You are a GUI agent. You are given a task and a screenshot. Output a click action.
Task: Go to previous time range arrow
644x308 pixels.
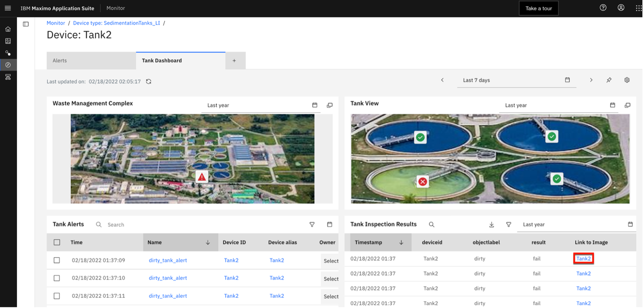click(442, 80)
